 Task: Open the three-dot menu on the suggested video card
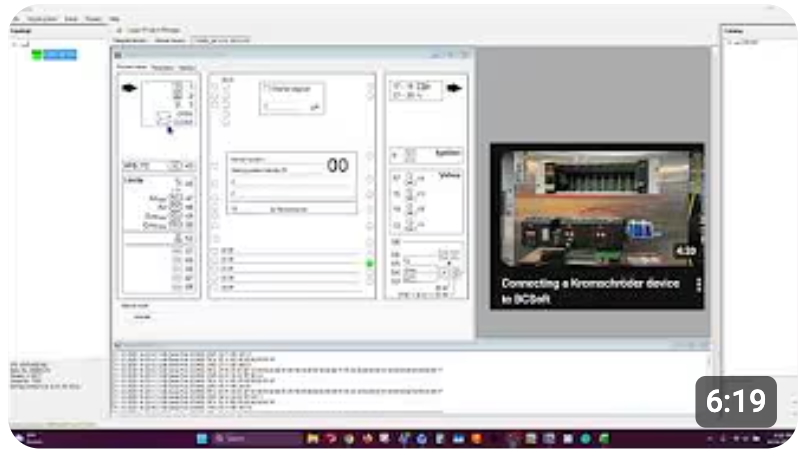(x=698, y=284)
